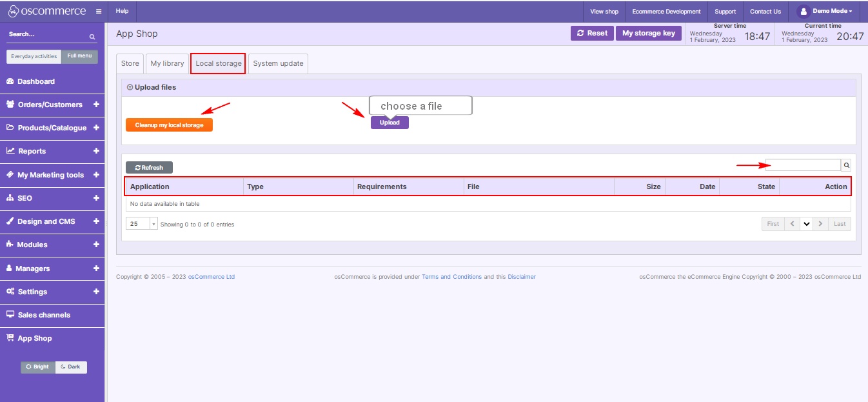
Task: Expand Design and CMS plus icon
Action: point(96,221)
